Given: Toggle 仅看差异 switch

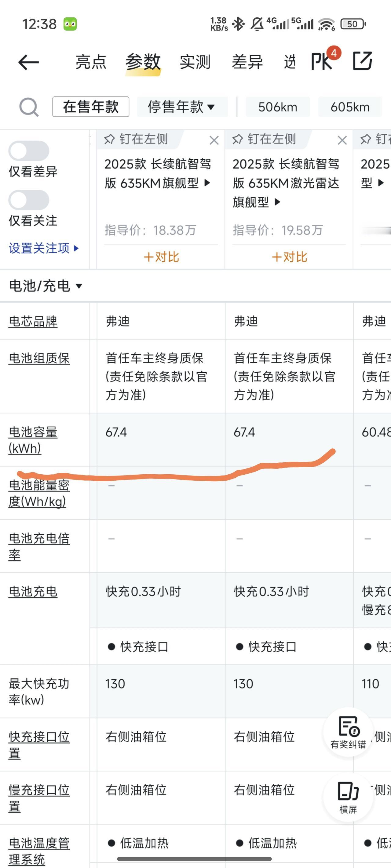Looking at the screenshot, I should (x=29, y=151).
